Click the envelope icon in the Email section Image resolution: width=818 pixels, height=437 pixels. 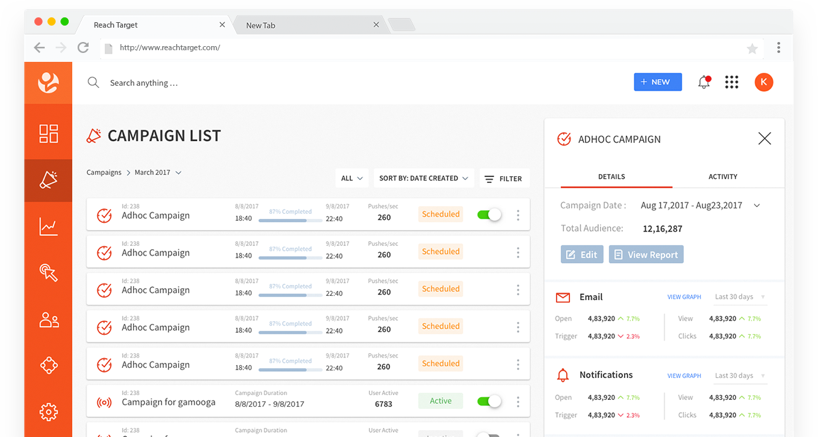point(563,297)
